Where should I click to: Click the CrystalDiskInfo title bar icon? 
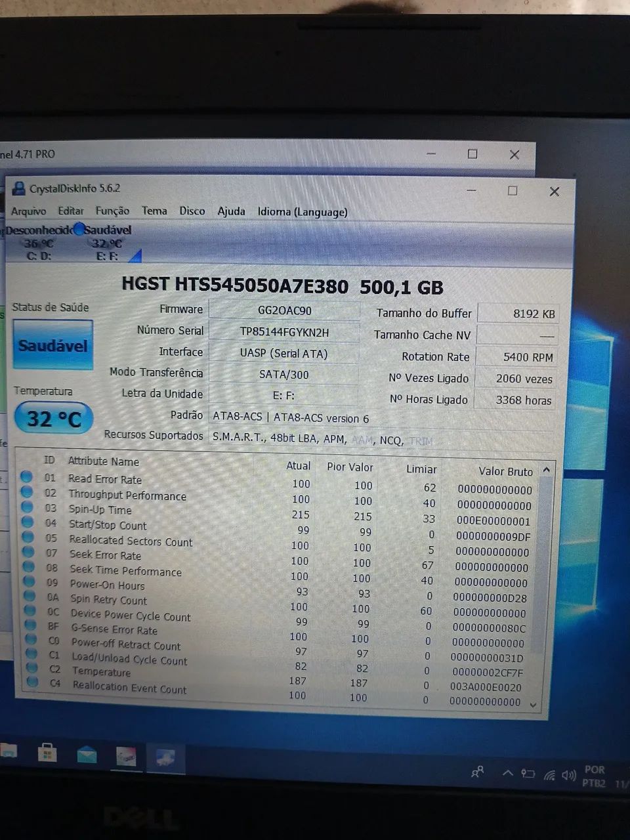point(19,189)
